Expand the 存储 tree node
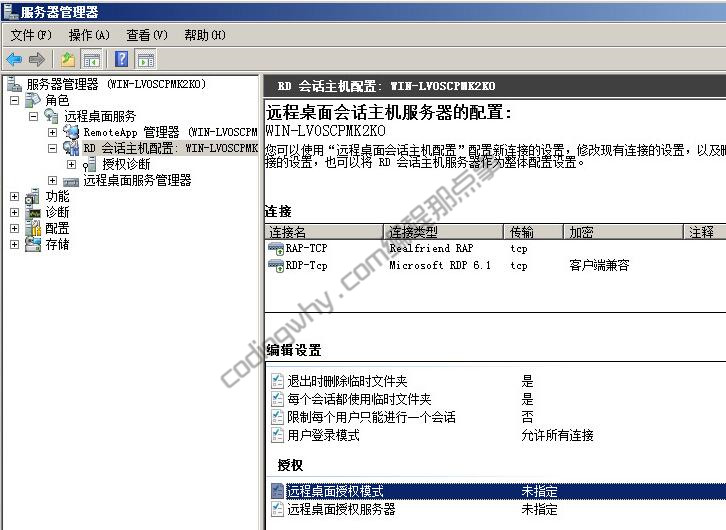Viewport: 726px width, 530px height. click(x=14, y=244)
